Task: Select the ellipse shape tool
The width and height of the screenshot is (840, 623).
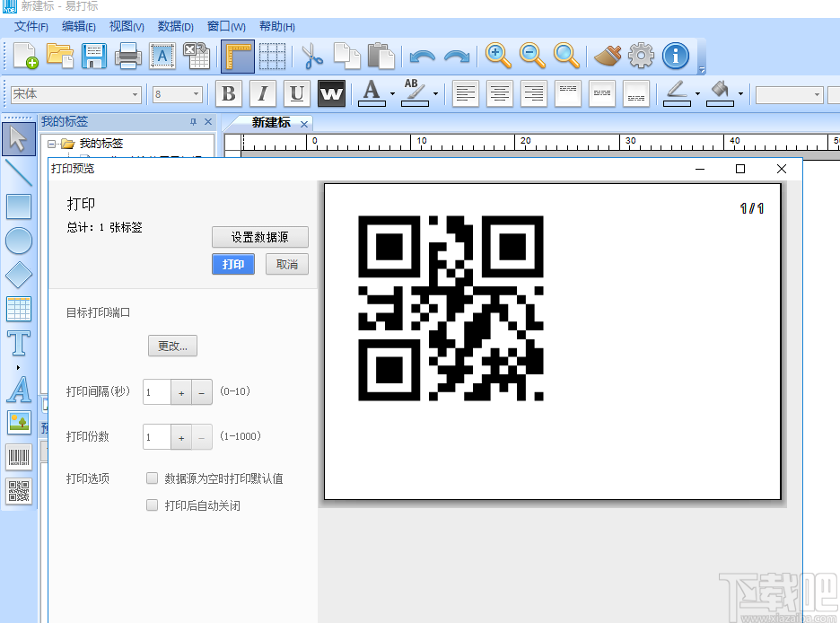Action: point(18,241)
